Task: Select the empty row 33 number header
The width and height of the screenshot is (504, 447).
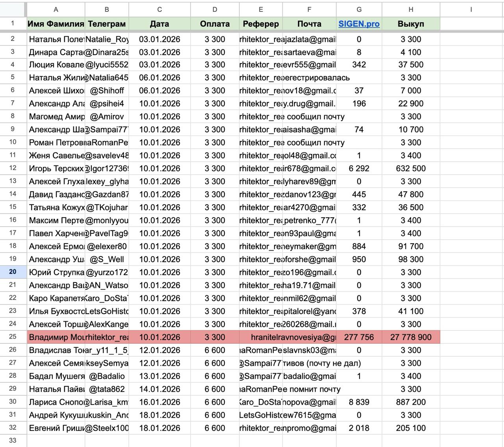Action: 13,440
